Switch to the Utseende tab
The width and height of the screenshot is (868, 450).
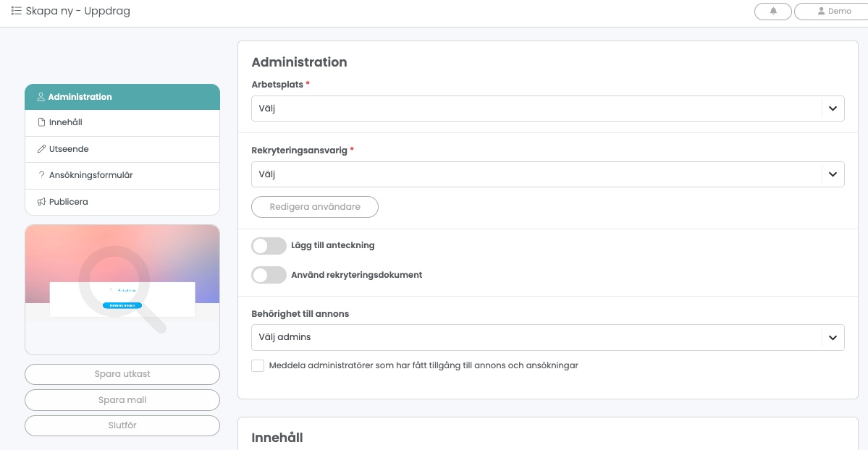(x=122, y=149)
